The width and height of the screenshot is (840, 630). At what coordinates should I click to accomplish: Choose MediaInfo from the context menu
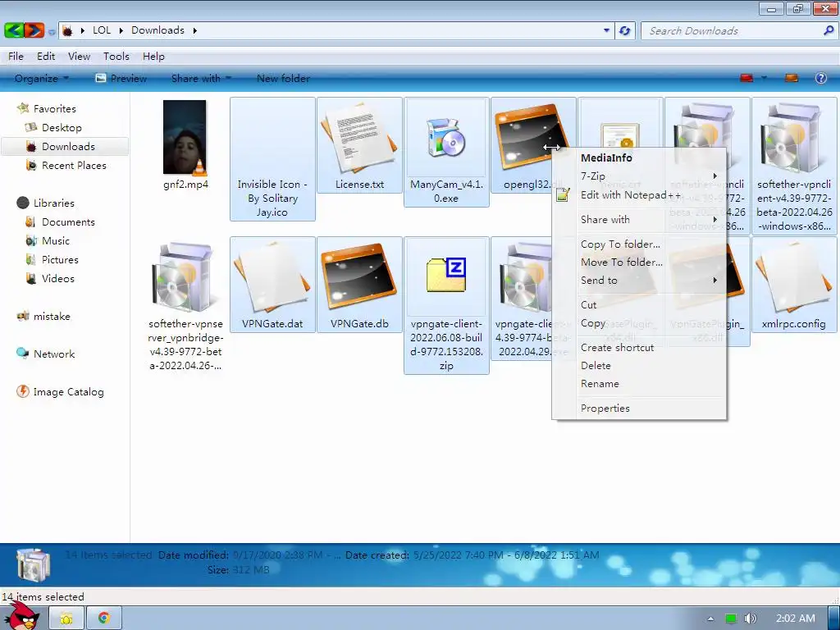coord(640,158)
